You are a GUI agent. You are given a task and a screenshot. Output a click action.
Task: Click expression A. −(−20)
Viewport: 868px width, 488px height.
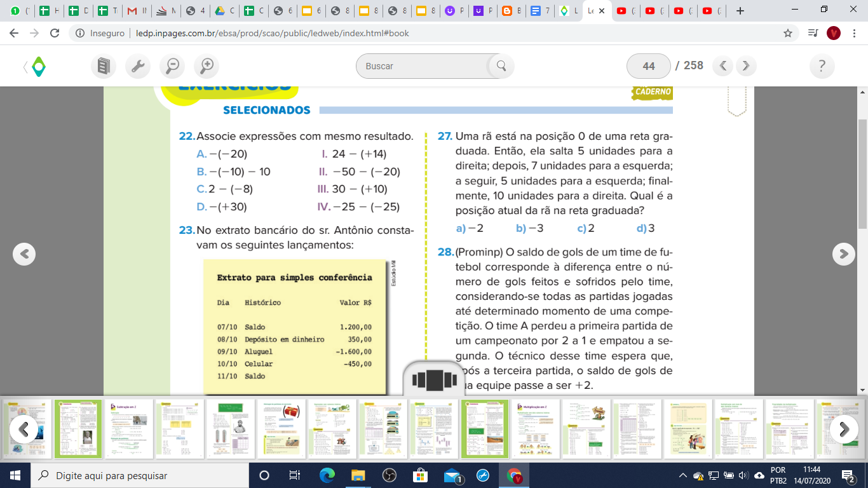point(222,154)
